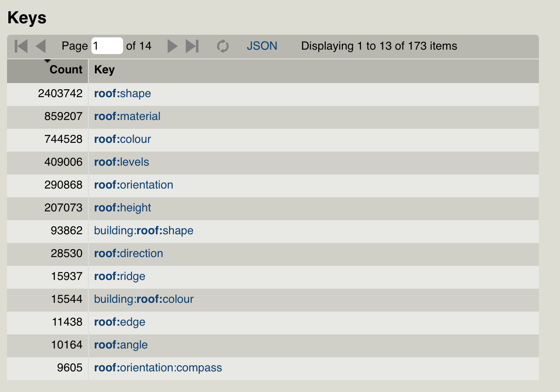The image size is (560, 392).
Task: Sort the table by Key column
Action: click(x=104, y=69)
